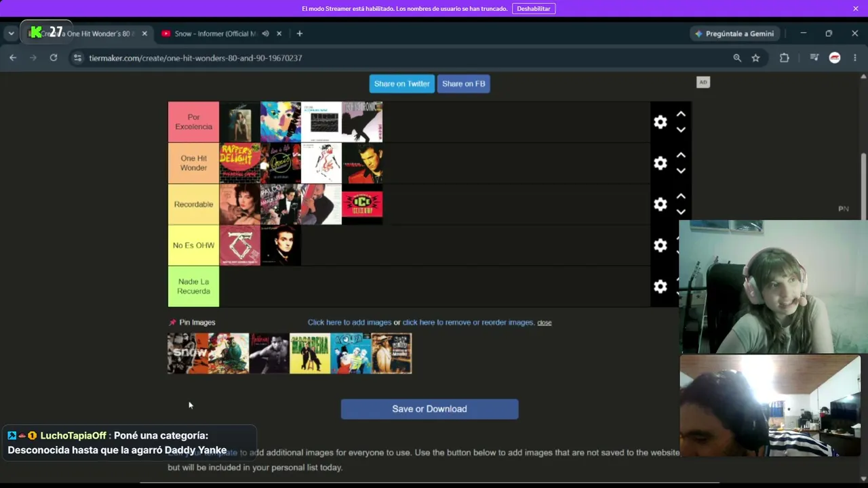Bookmark this page with the star
Screen dimensions: 868x488
(x=755, y=58)
